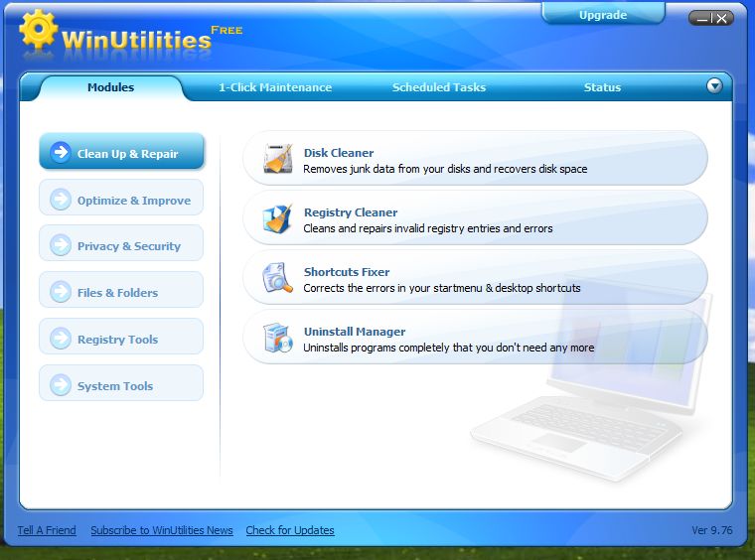Open the 1-Click Maintenance tab
755x560 pixels.
275,87
